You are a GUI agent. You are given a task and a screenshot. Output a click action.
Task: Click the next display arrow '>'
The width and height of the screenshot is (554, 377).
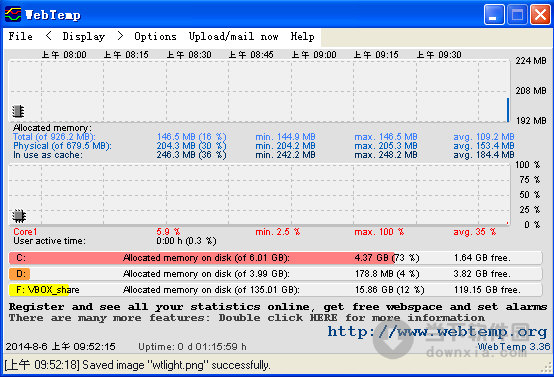click(x=120, y=36)
